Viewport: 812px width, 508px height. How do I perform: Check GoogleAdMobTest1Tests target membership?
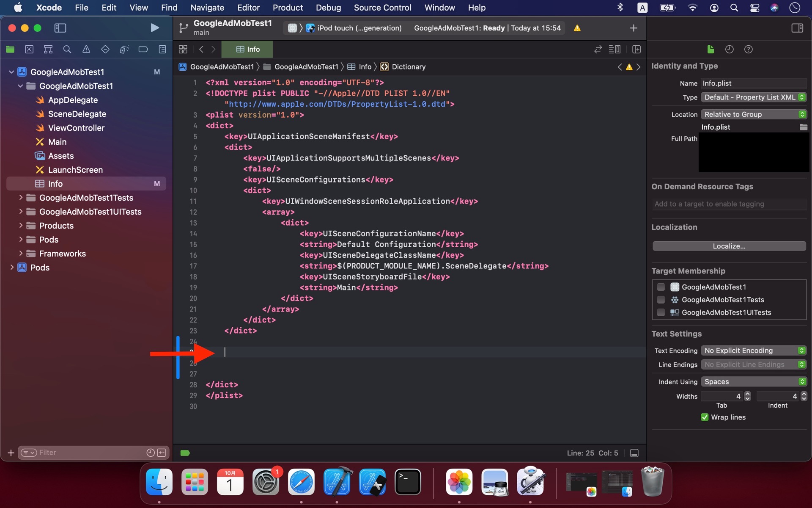[661, 300]
